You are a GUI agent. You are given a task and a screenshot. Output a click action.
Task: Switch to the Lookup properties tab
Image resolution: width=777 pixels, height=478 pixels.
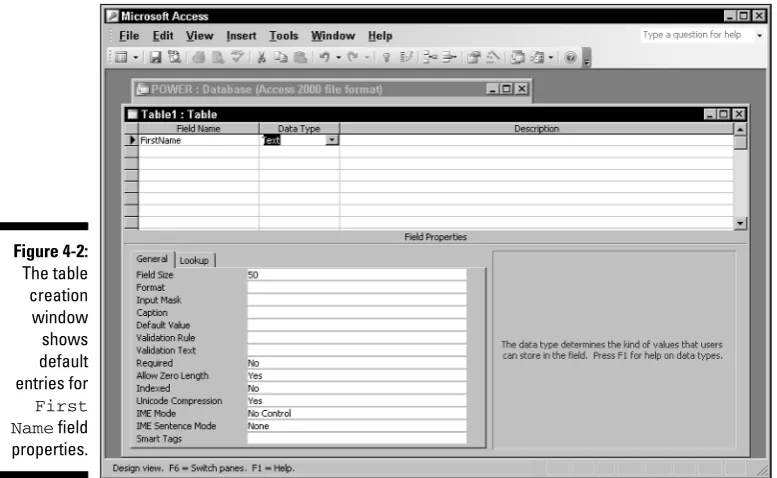tap(194, 261)
